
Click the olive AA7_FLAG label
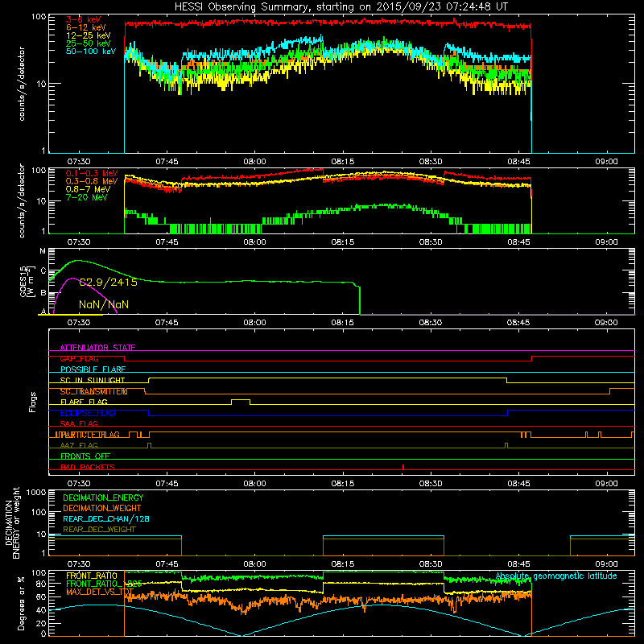tap(79, 446)
